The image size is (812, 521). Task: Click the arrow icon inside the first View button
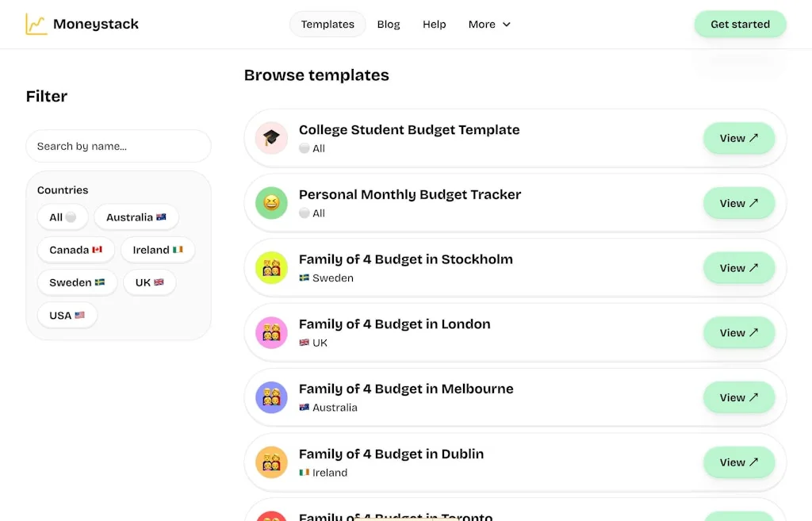click(x=753, y=137)
